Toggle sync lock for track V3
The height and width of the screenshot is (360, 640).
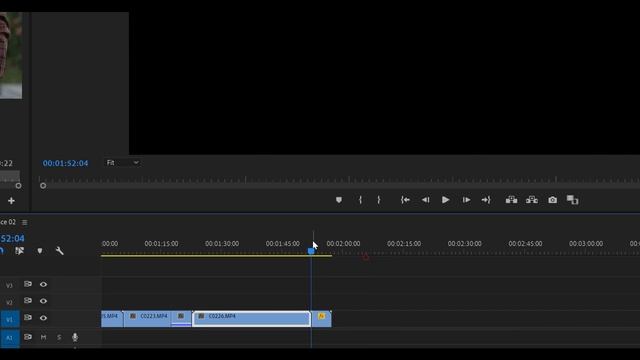point(28,284)
